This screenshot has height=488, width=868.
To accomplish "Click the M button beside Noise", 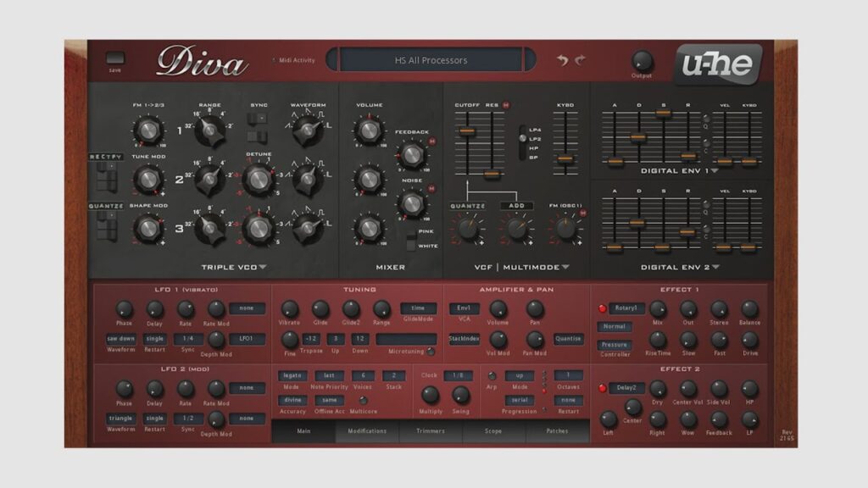I will 431,189.
